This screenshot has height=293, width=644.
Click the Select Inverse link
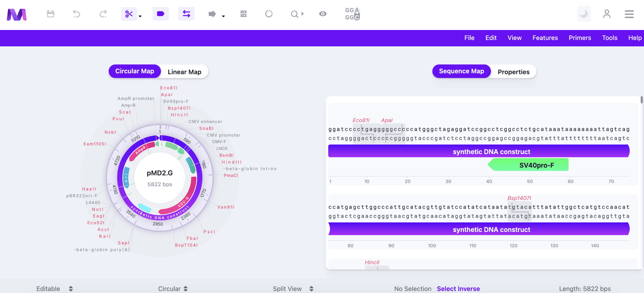[x=458, y=289]
